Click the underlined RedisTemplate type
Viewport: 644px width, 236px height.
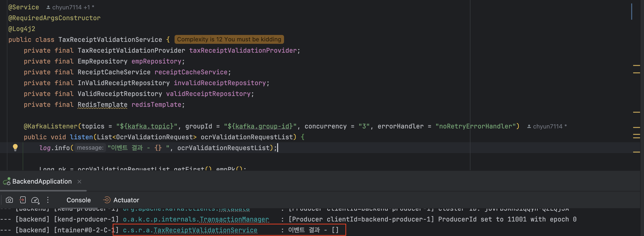(103, 105)
